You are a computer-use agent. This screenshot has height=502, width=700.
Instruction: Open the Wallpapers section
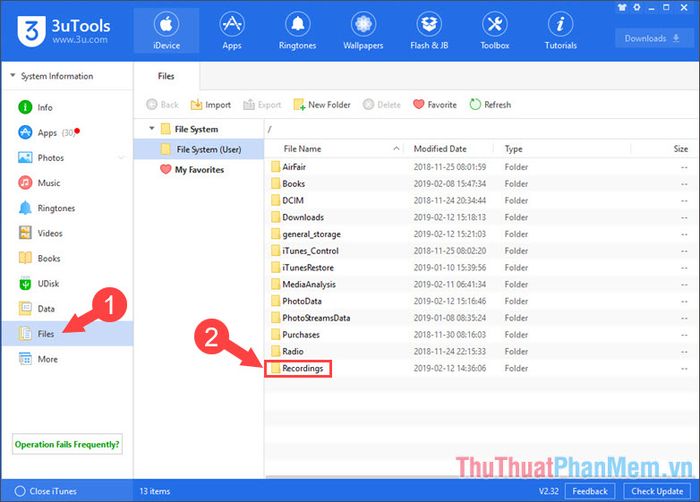point(363,31)
